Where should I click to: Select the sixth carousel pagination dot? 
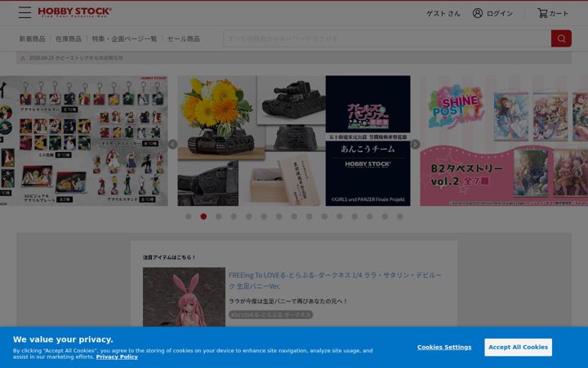264,217
